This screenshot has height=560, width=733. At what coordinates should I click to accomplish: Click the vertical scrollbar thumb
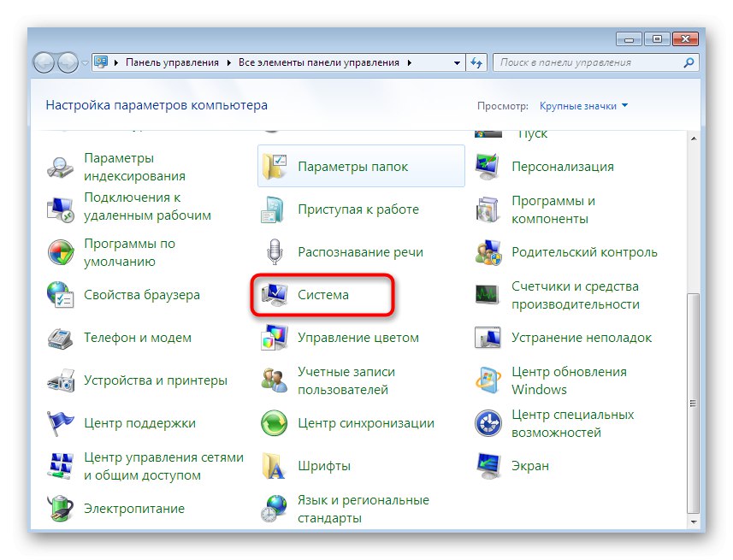click(x=694, y=404)
